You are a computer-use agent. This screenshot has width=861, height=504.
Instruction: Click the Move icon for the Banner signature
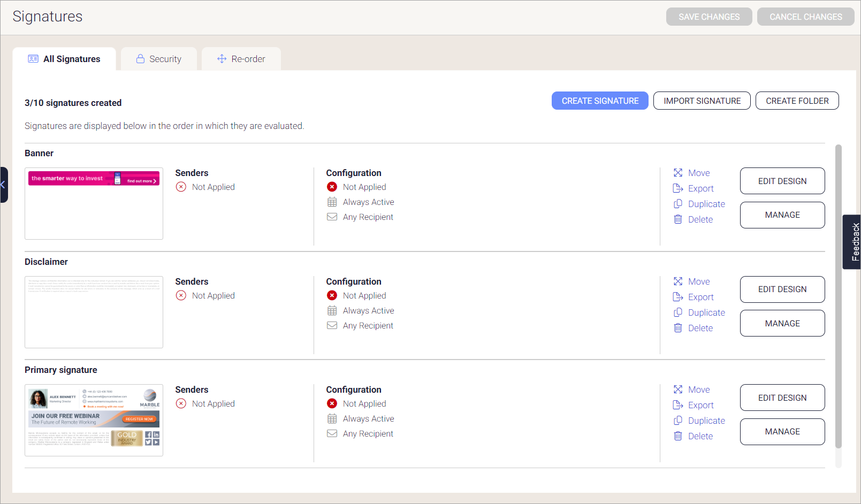(678, 173)
